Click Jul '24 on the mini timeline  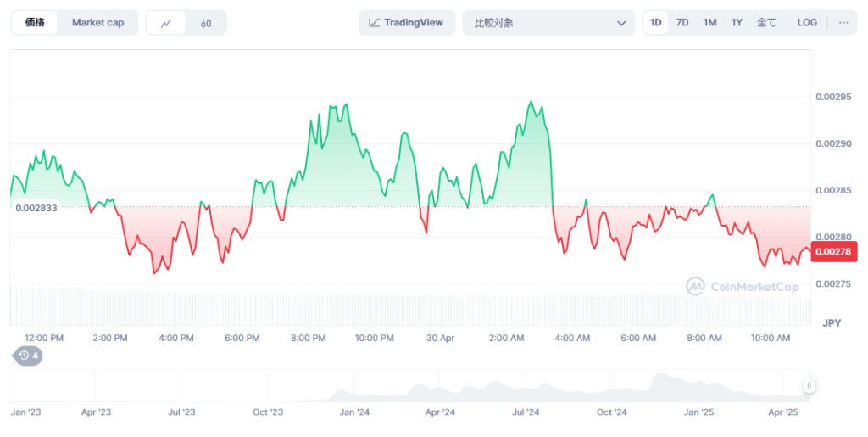[526, 412]
